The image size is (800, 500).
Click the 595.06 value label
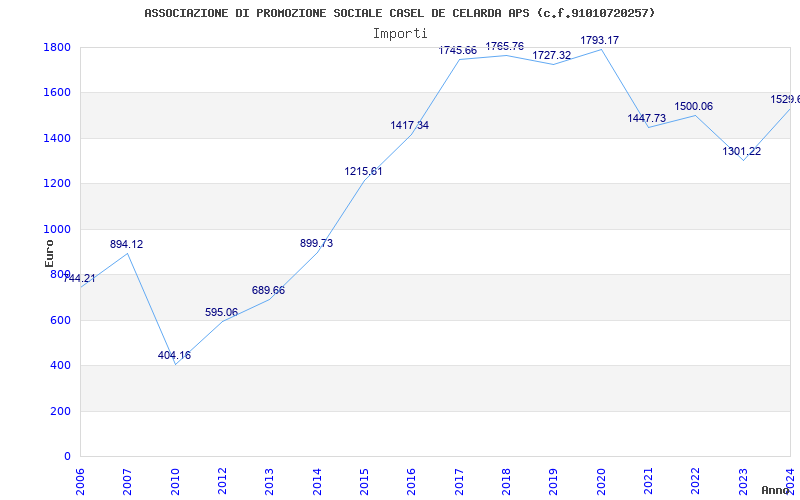click(x=221, y=312)
